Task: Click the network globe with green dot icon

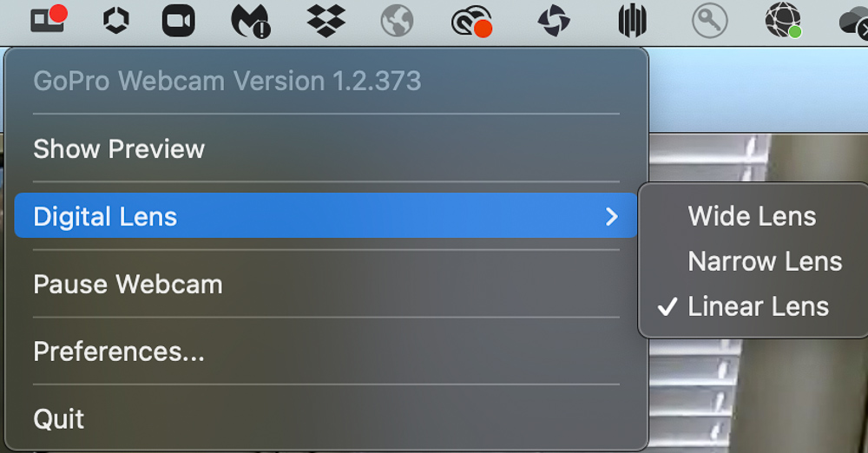Action: tap(783, 21)
